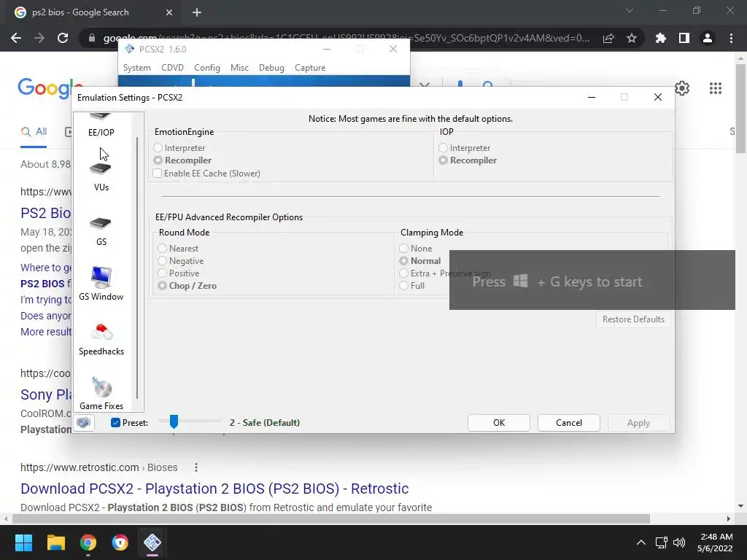Share this page from address bar
Image resolution: width=747 pixels, height=560 pixels.
pyautogui.click(x=608, y=38)
